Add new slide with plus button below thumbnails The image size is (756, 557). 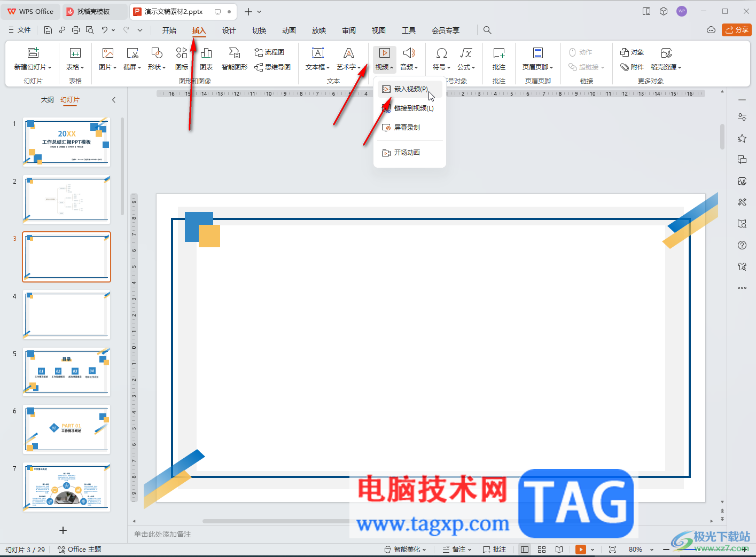(x=63, y=530)
